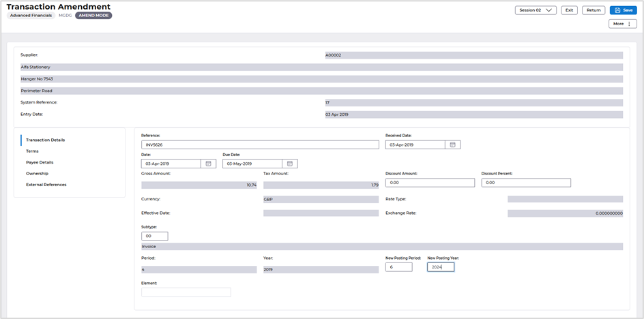
Task: Click the Subtype field with 00
Action: point(154,236)
